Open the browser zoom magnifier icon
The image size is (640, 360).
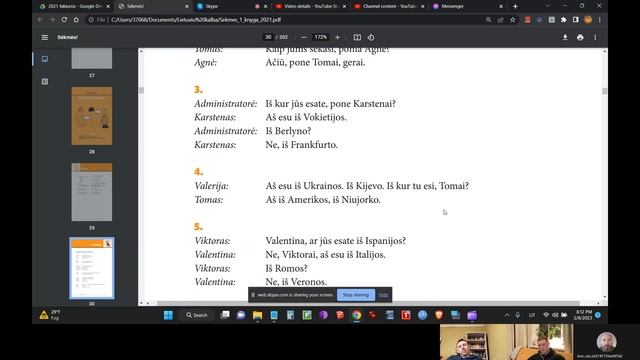pos(488,20)
